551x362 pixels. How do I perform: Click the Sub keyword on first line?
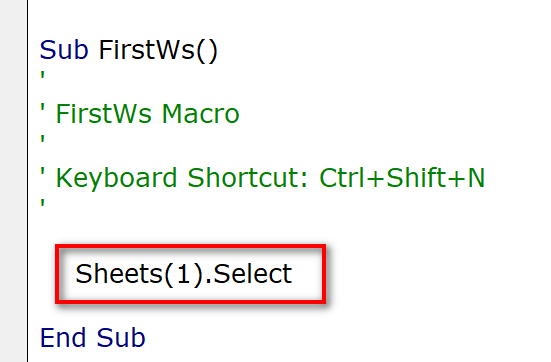pos(64,50)
